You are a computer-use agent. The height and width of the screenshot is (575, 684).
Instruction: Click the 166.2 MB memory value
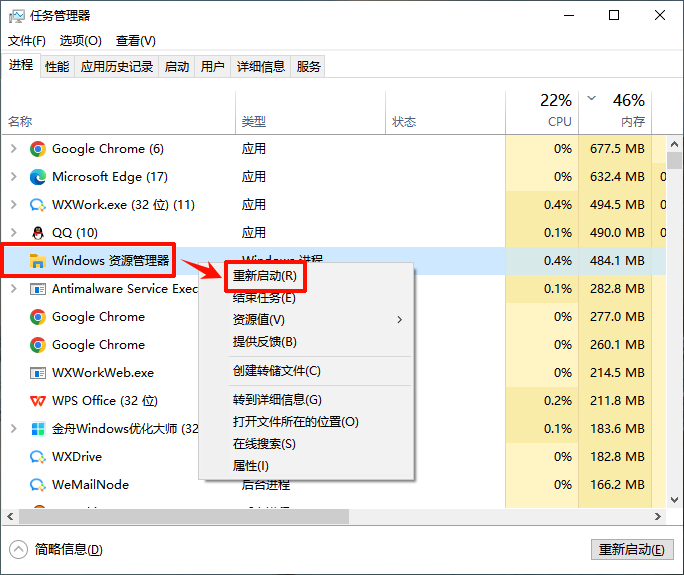617,485
